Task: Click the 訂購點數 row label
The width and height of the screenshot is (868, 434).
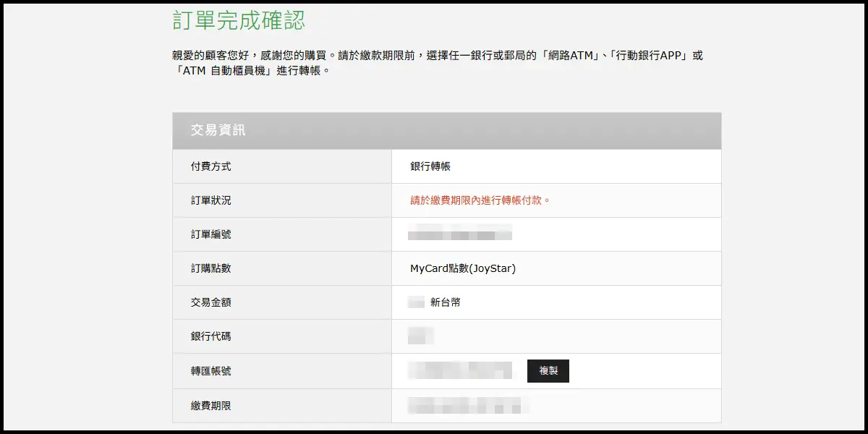Action: click(211, 268)
